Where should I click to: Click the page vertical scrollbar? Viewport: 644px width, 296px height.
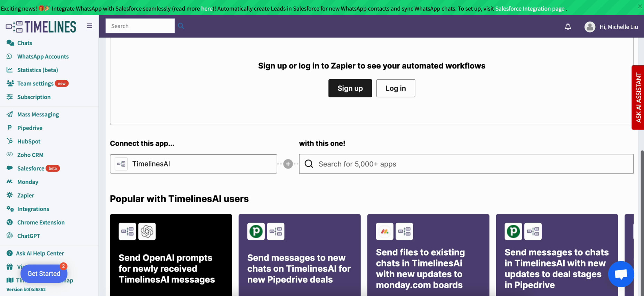coord(642,223)
